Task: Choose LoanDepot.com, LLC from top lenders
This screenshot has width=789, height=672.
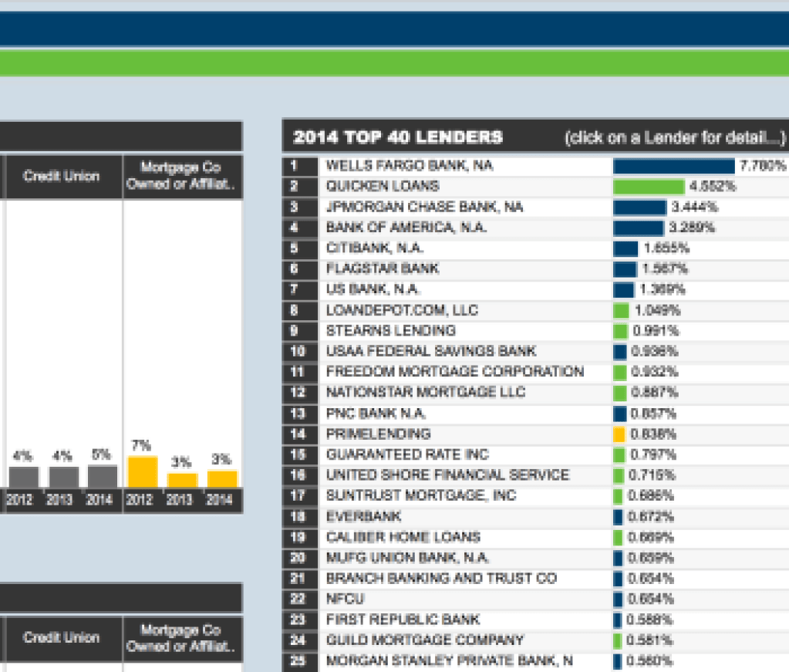Action: point(402,310)
